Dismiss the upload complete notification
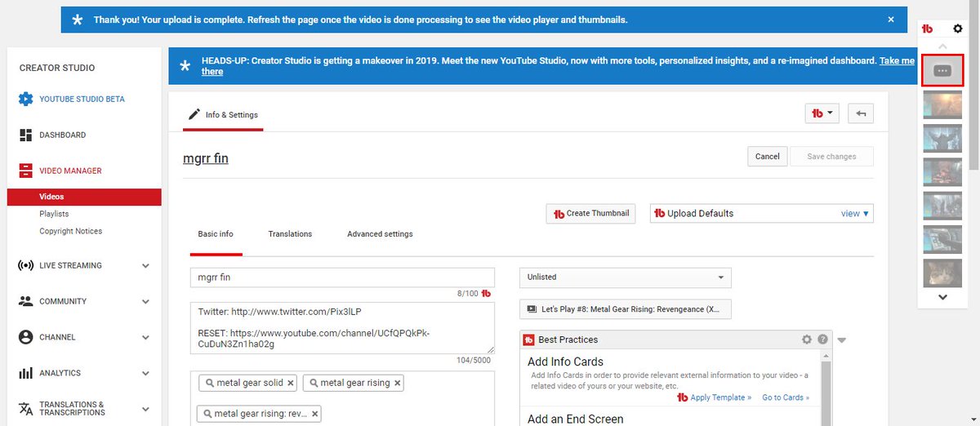This screenshot has height=426, width=980. (x=890, y=19)
